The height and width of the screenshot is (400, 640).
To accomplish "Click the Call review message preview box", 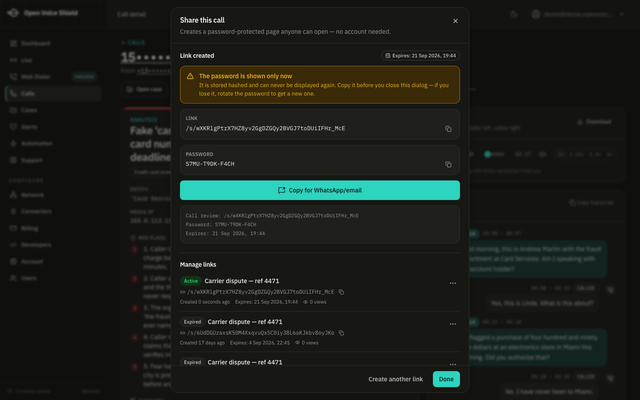I will click(x=320, y=224).
